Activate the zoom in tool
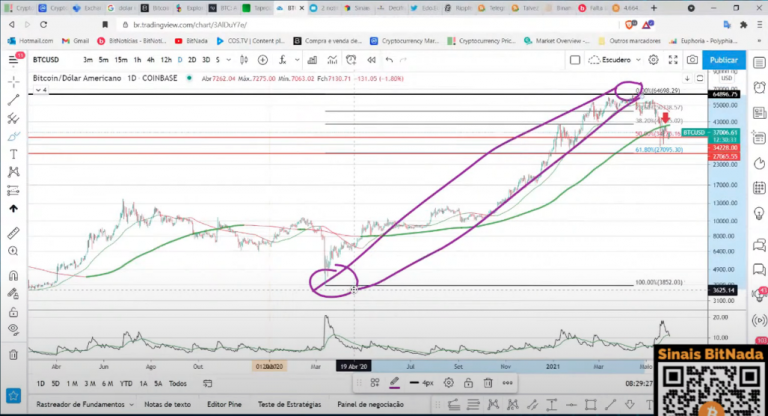Screen dimensions: 768x416 click(13, 251)
